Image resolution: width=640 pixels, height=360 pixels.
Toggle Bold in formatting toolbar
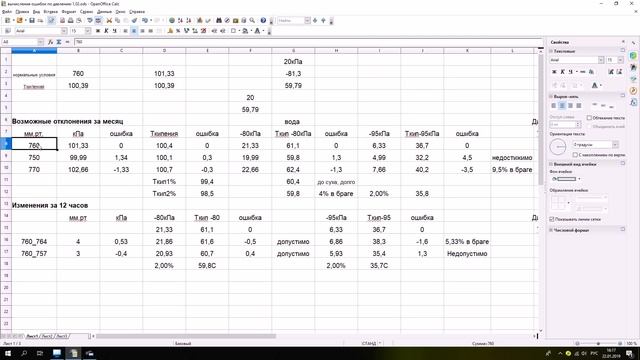(98, 31)
